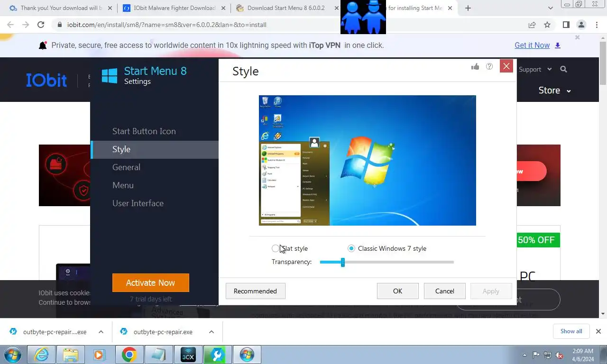The width and height of the screenshot is (607, 364).
Task: Open the clock showing 2:09 AM
Action: click(x=583, y=355)
